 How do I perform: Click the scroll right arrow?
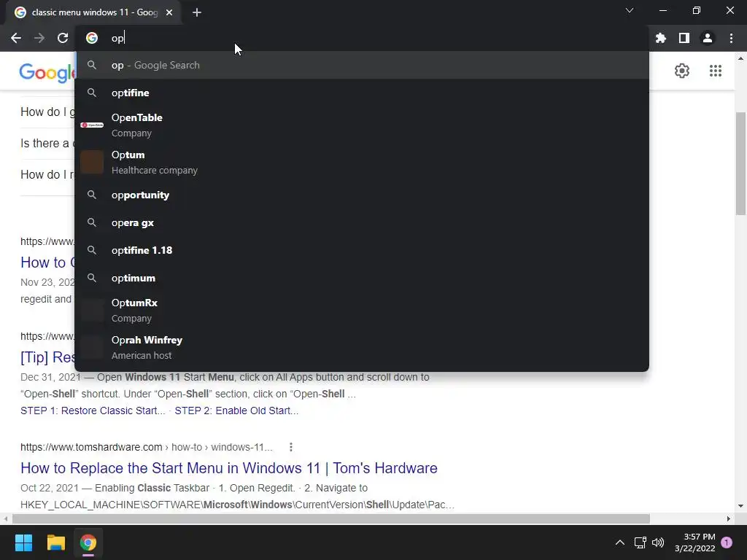[729, 518]
